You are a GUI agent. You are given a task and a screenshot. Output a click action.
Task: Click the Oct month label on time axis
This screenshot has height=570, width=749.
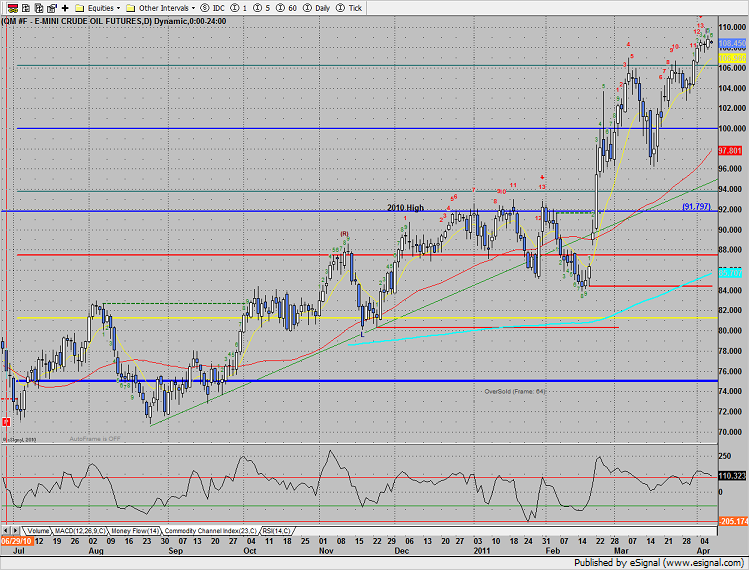pos(250,551)
